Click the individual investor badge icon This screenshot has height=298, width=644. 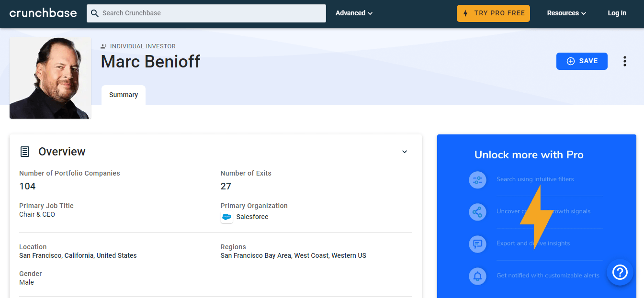[103, 46]
